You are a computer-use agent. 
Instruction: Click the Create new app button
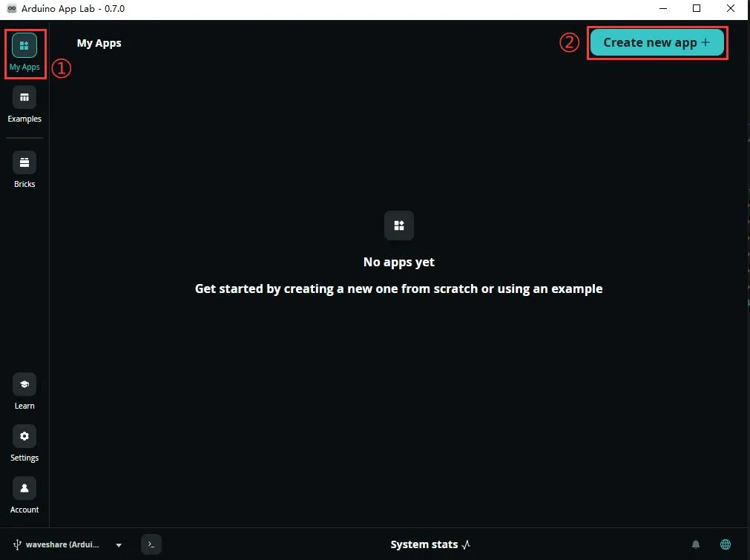(657, 42)
